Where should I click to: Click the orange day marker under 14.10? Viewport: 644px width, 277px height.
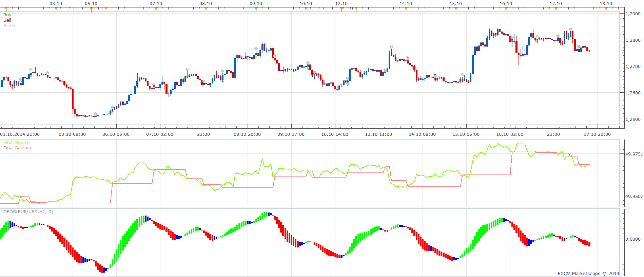coord(406,10)
